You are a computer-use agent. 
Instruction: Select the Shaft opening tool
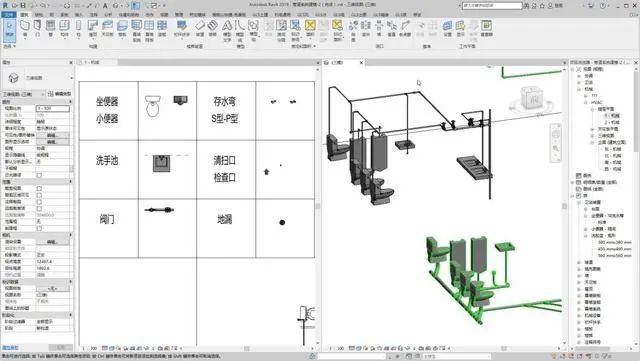pos(366,29)
